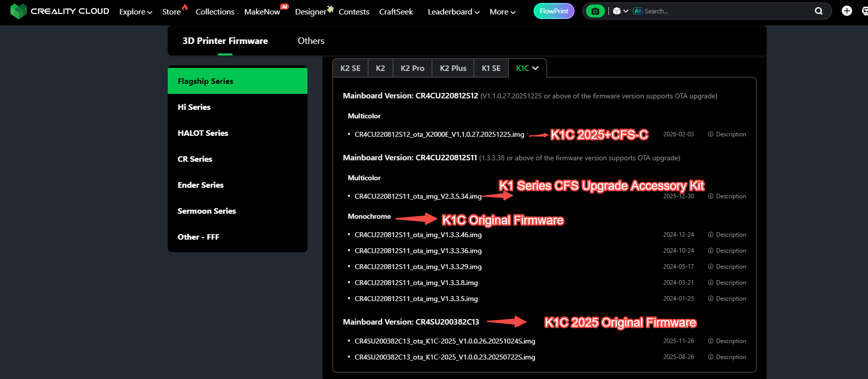Switch to the Others tab
868x379 pixels.
pyautogui.click(x=311, y=41)
